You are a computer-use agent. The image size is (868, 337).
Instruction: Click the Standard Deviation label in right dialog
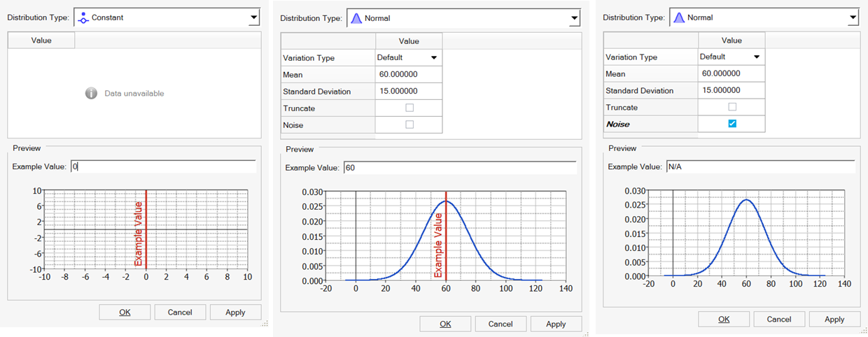pos(639,90)
